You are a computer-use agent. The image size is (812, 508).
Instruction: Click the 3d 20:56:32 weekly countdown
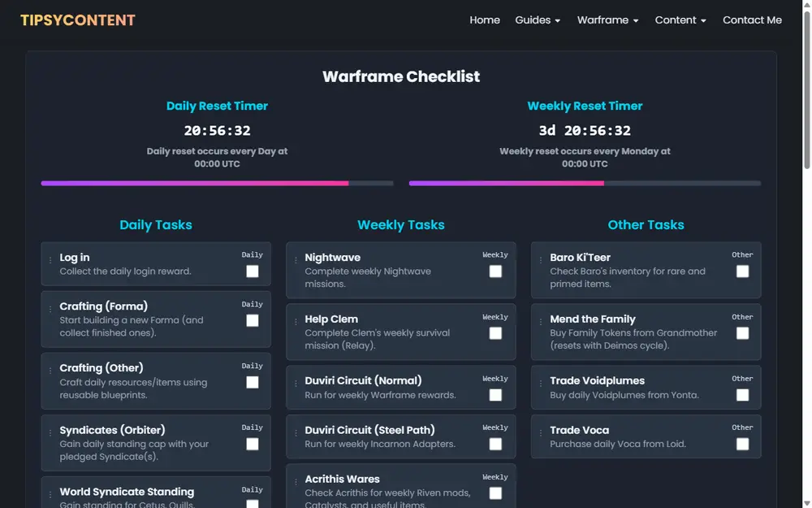(x=585, y=131)
